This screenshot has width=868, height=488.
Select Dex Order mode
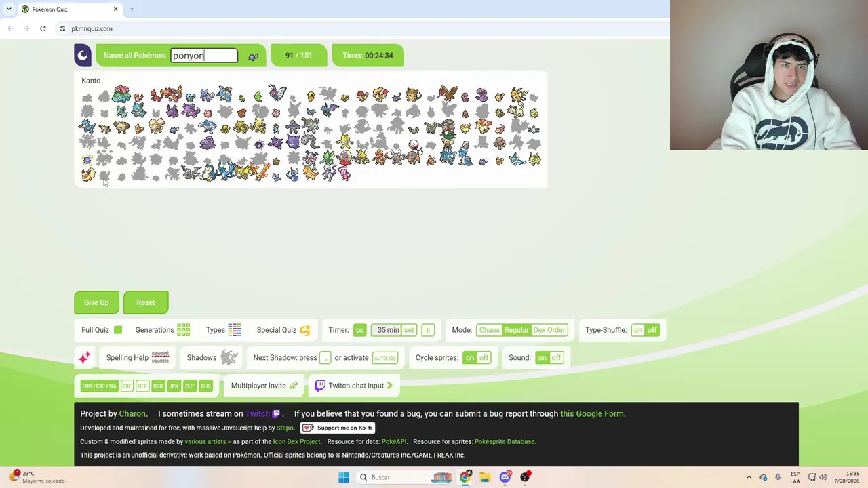coord(549,330)
